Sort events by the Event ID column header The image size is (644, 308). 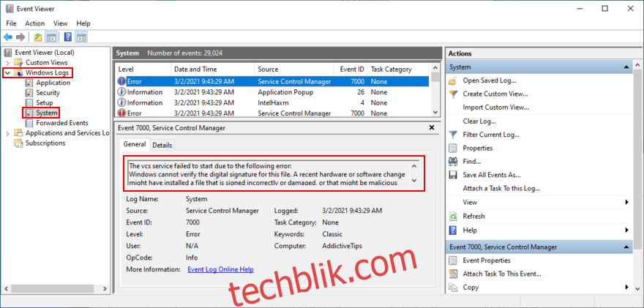350,70
